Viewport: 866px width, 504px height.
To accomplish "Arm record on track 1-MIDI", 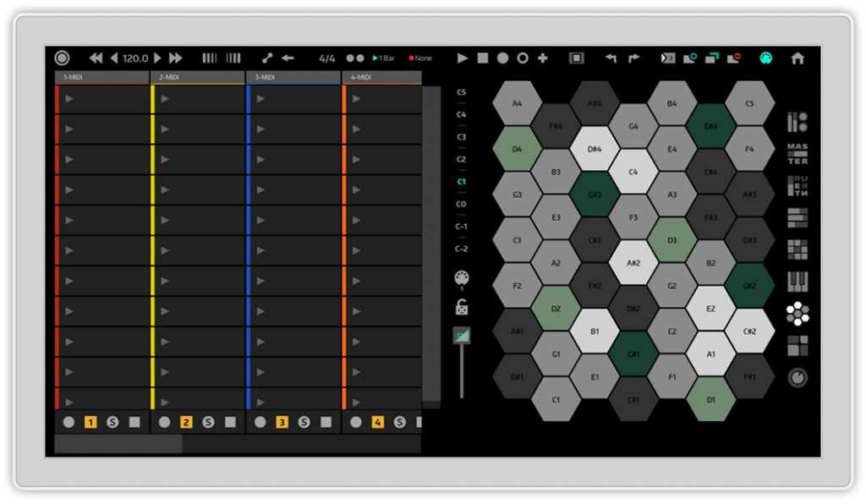I will point(69,422).
